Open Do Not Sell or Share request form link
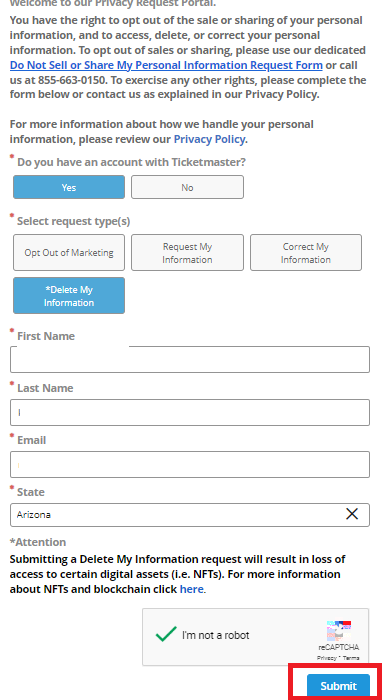Viewport: 383px width, 700px height. (x=166, y=65)
